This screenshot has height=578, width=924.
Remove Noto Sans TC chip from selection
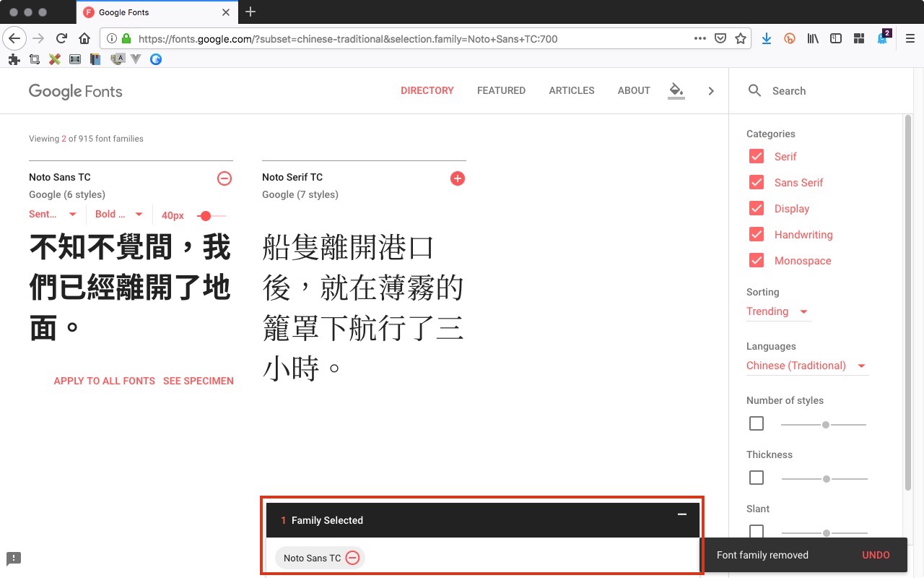pos(352,558)
